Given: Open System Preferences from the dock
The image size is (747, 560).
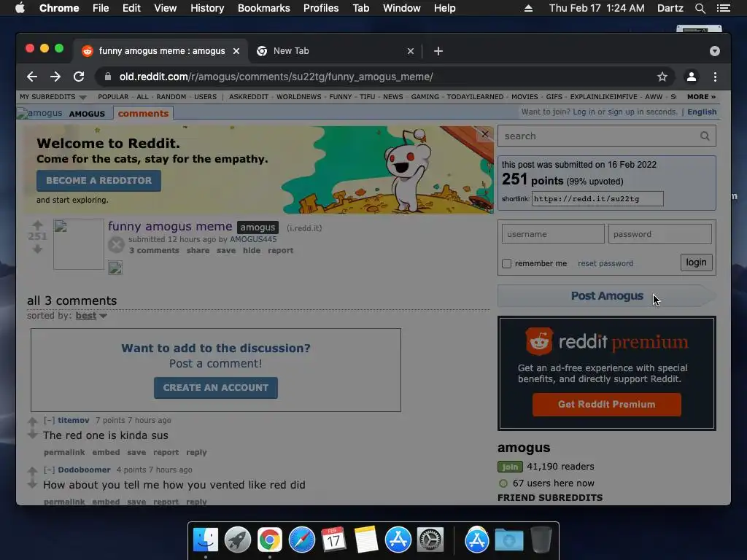Looking at the screenshot, I should [x=430, y=540].
